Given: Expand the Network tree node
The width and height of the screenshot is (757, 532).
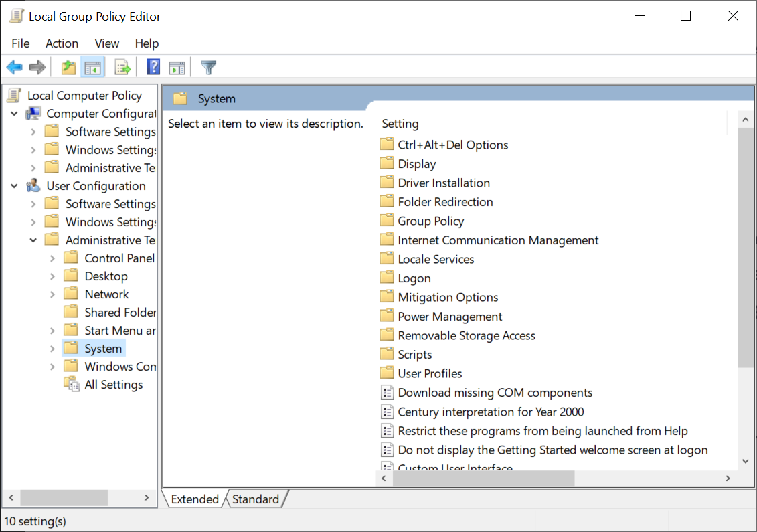Looking at the screenshot, I should [52, 294].
